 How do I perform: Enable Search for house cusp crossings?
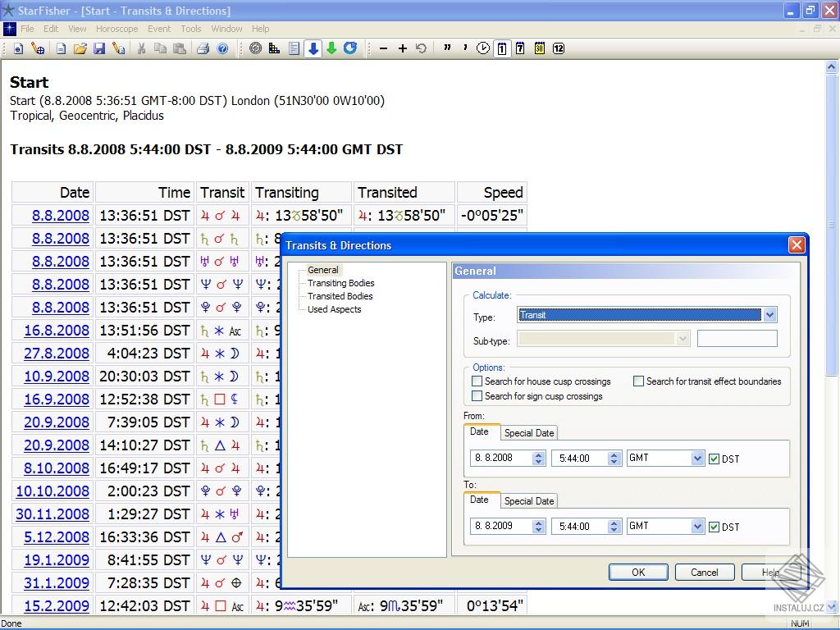point(477,381)
